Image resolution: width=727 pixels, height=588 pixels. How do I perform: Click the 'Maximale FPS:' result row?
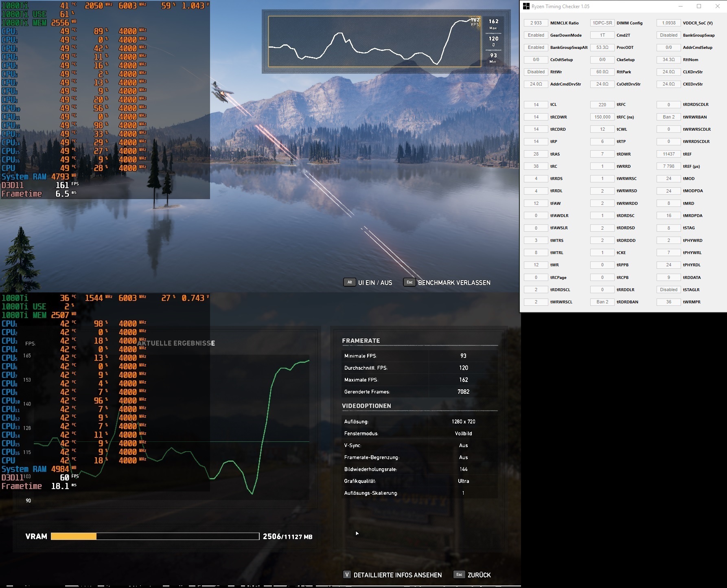tap(420, 380)
